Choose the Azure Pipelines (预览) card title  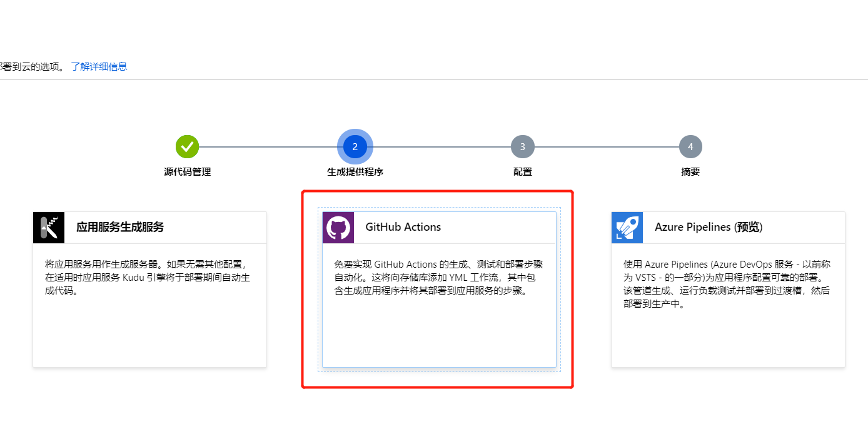pyautogui.click(x=709, y=227)
